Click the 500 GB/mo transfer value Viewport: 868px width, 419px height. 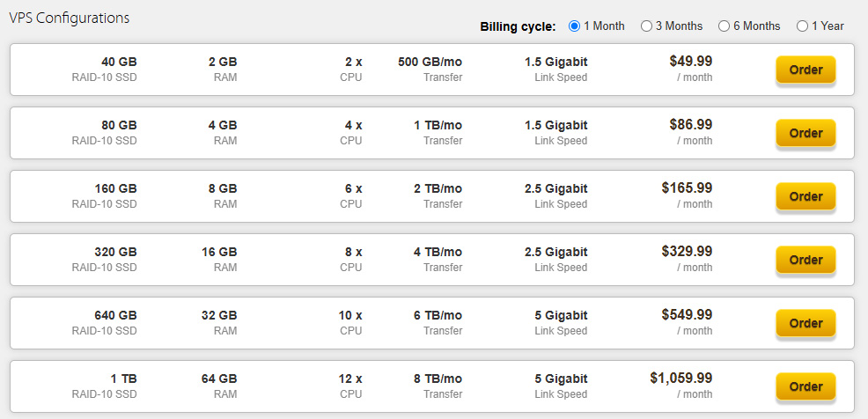pos(430,62)
